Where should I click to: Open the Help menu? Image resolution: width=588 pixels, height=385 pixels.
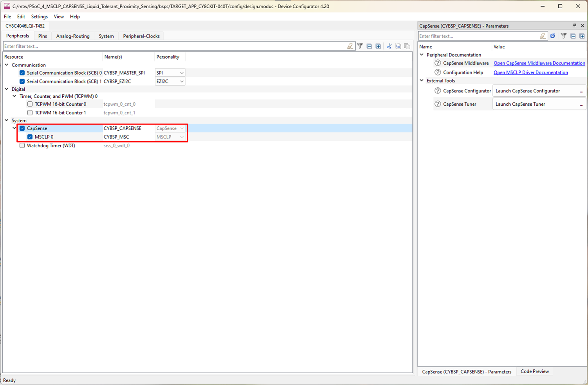pyautogui.click(x=75, y=16)
